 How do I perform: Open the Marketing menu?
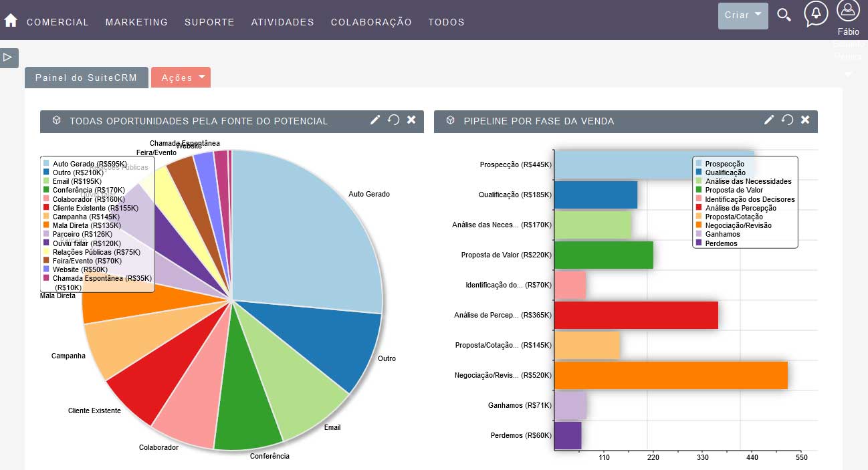(x=136, y=22)
